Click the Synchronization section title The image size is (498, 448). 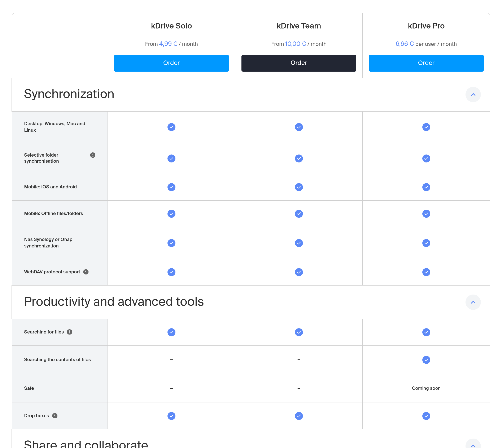click(x=69, y=94)
